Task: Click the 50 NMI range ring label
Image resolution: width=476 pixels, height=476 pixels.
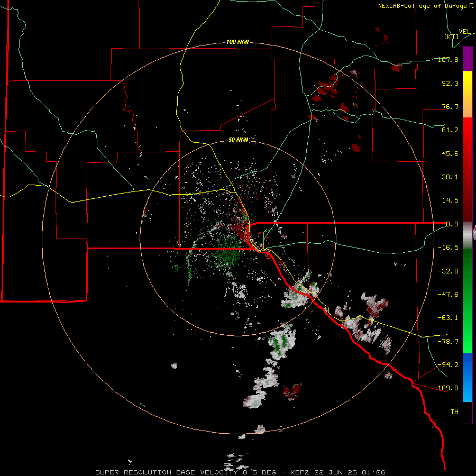Action: point(239,140)
